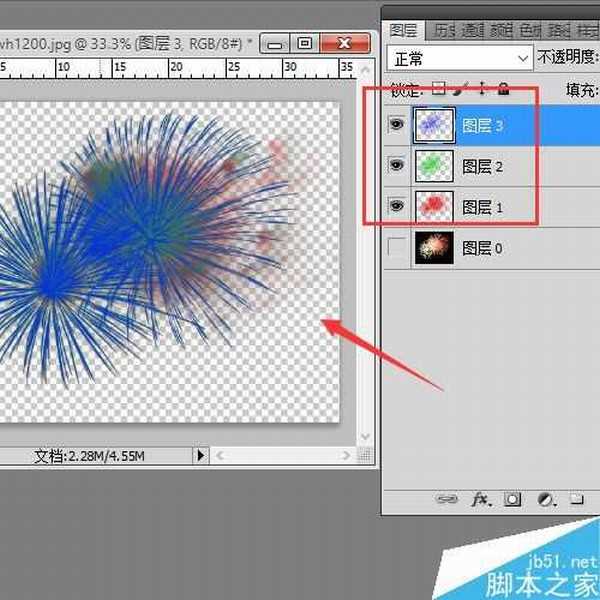The image size is (600, 600).
Task: Click the link layers icon
Action: (448, 498)
